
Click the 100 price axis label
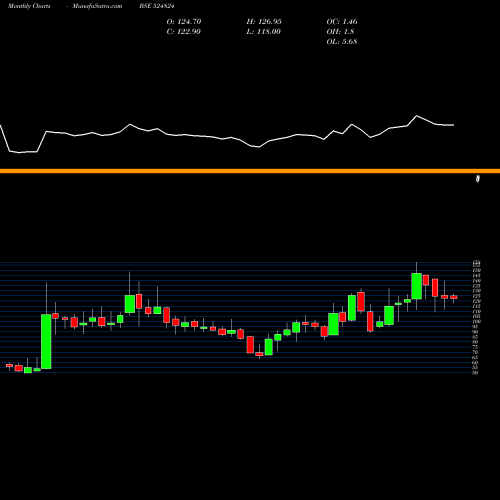click(x=476, y=321)
